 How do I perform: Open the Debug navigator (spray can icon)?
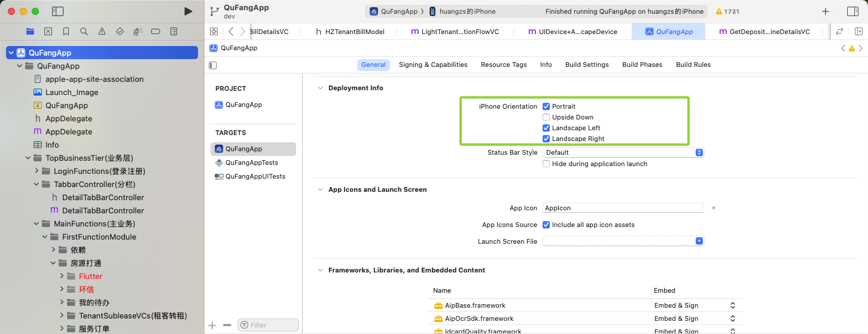click(x=138, y=31)
